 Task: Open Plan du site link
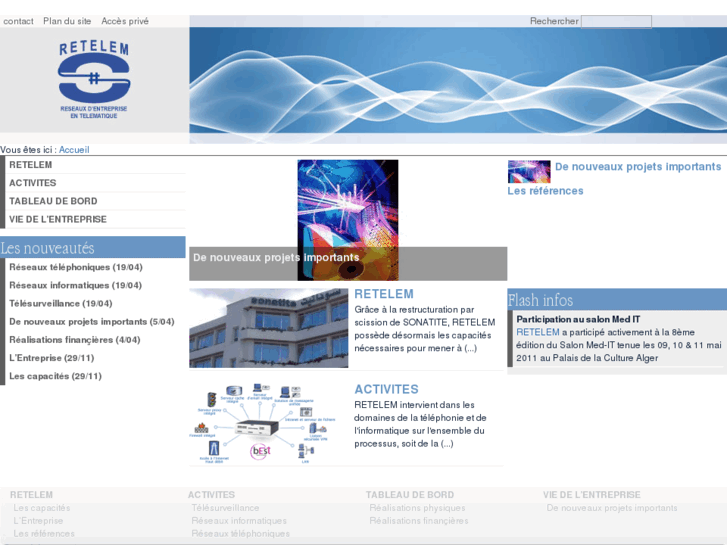[x=67, y=21]
